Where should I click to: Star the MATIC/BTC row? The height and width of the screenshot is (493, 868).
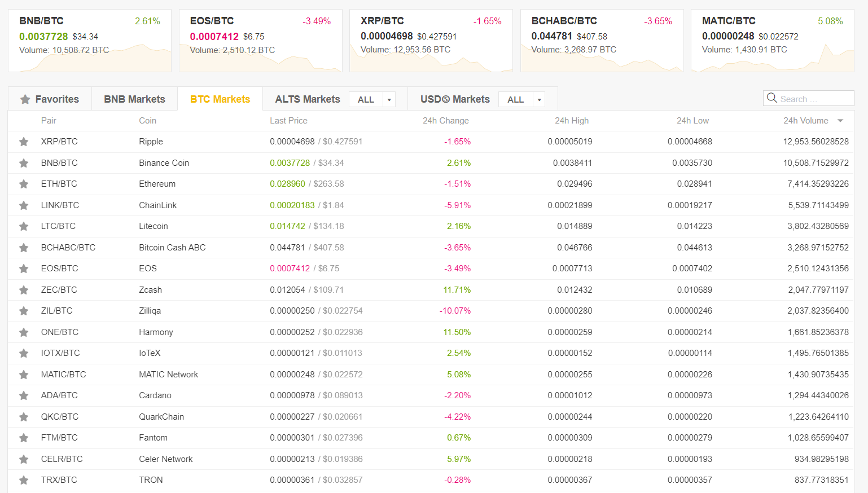(x=24, y=375)
